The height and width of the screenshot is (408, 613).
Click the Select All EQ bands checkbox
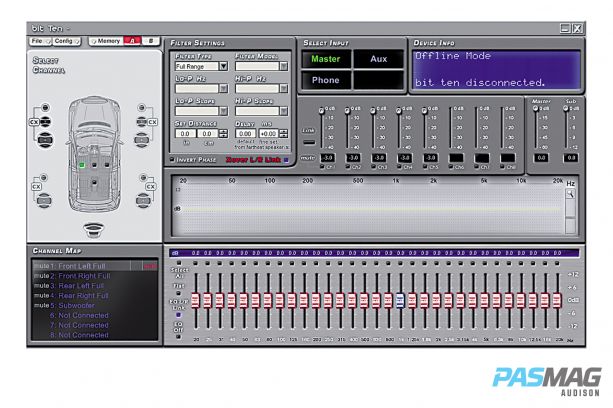click(x=179, y=263)
